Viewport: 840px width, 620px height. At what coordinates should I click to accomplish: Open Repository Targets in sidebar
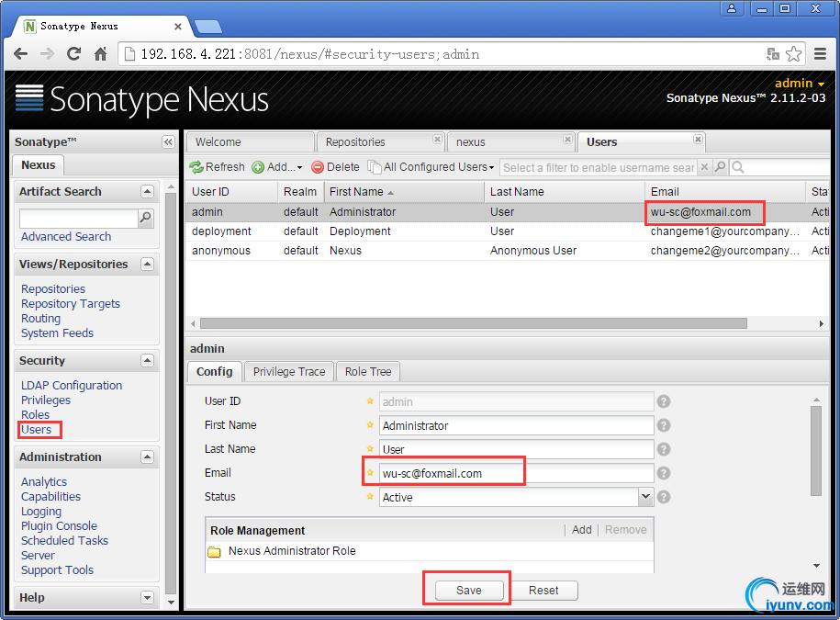[70, 304]
